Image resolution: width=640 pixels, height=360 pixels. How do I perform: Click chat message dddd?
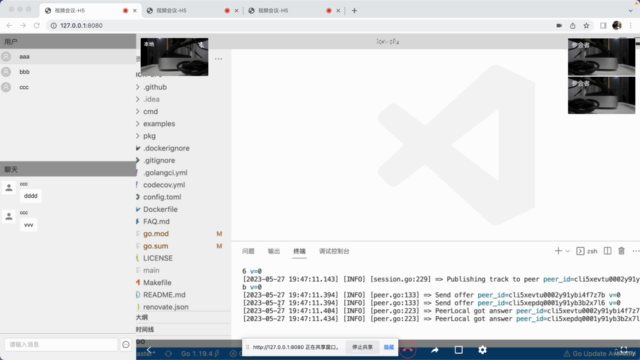(31, 196)
